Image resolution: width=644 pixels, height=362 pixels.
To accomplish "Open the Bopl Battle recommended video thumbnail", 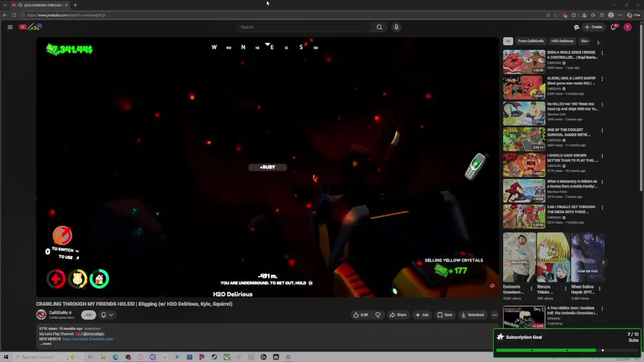I will (524, 62).
